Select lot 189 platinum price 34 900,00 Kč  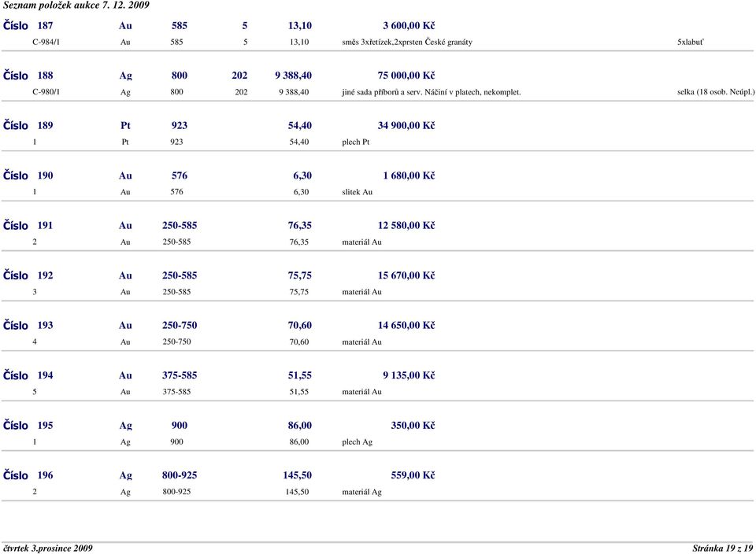406,126
